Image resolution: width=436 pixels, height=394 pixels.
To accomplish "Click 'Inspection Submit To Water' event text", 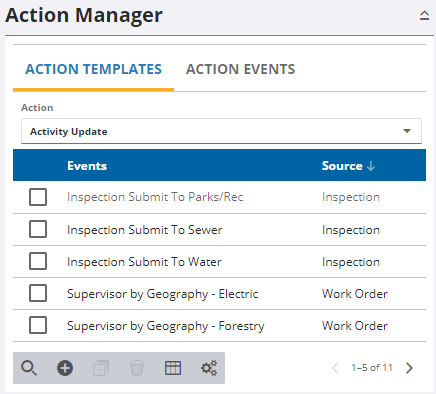I will point(144,262).
